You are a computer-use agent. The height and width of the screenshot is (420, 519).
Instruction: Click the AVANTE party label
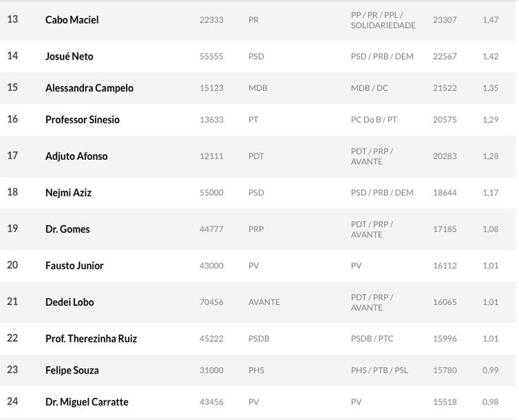point(264,302)
